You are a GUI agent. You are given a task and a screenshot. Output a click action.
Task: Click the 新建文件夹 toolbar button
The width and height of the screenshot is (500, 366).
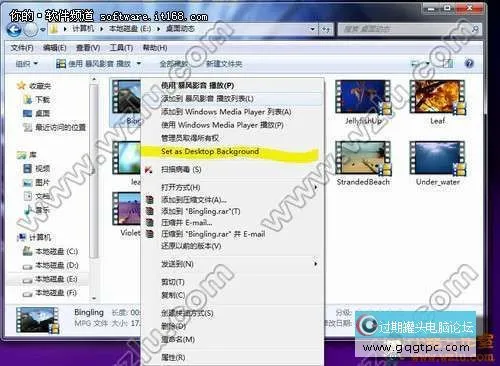(224, 64)
